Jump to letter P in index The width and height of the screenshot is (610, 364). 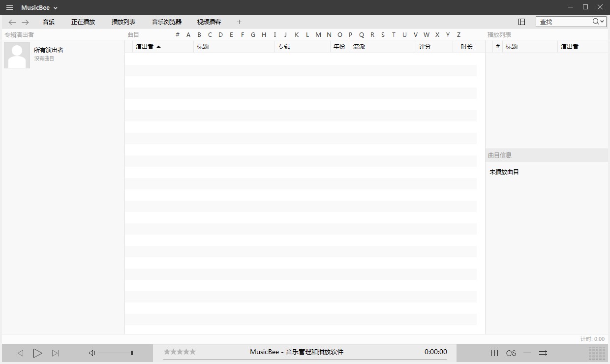[x=351, y=35]
